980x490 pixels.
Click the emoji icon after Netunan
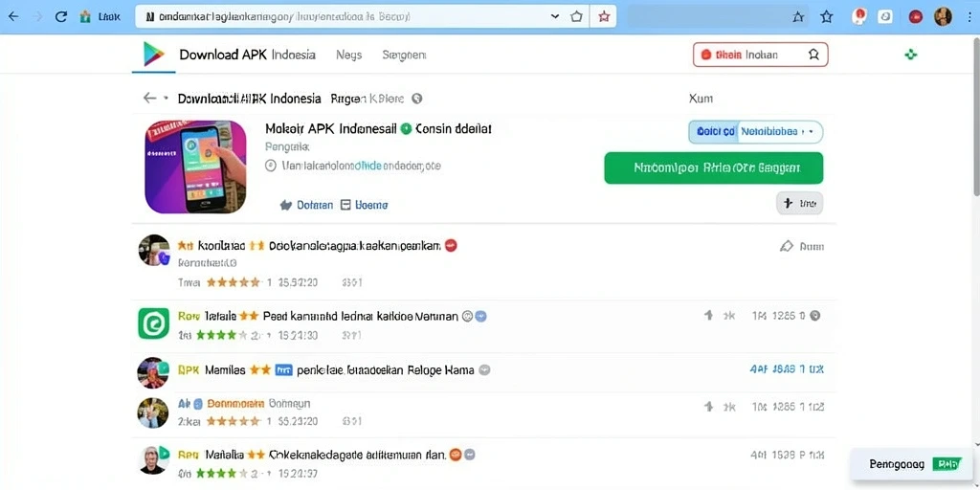(x=467, y=316)
